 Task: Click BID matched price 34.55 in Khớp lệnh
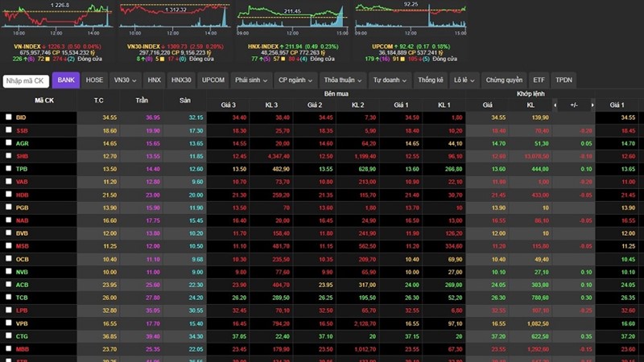coord(498,117)
